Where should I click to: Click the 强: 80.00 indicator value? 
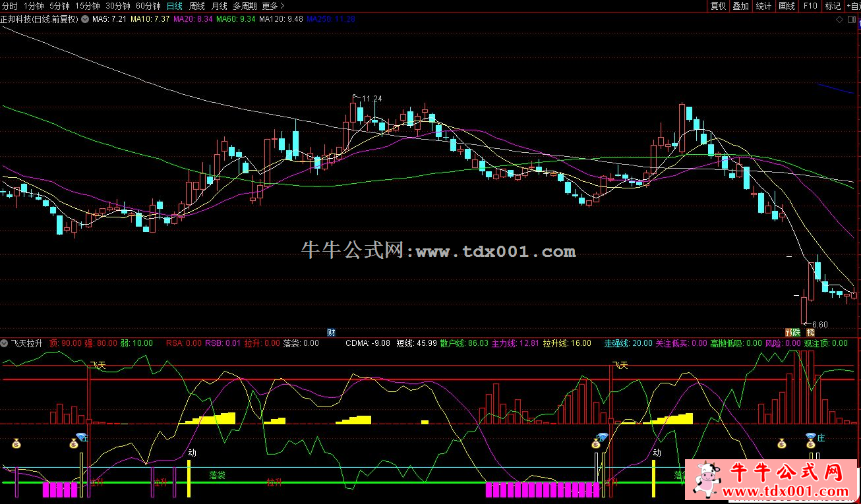tap(100, 343)
